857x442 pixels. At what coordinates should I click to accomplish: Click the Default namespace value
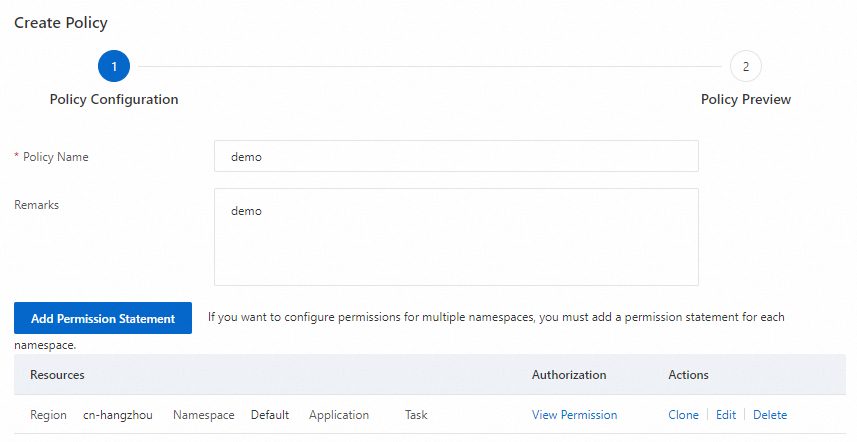pyautogui.click(x=270, y=415)
